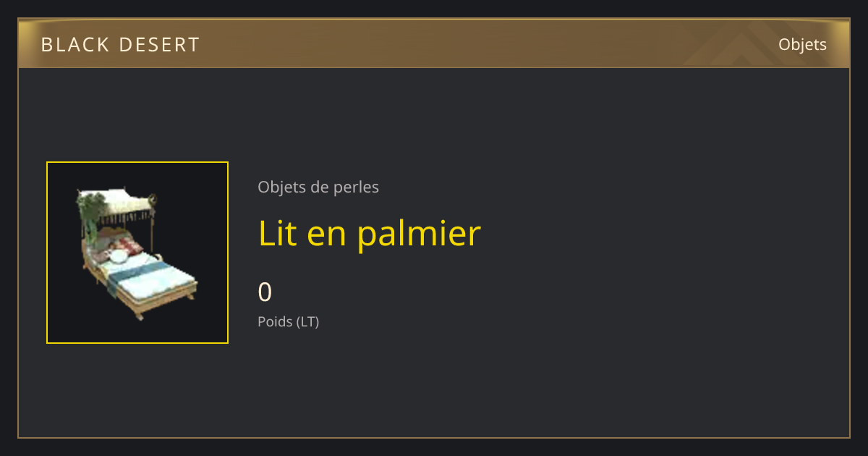868x456 pixels.
Task: Click the (LT) unit text
Action: point(308,321)
